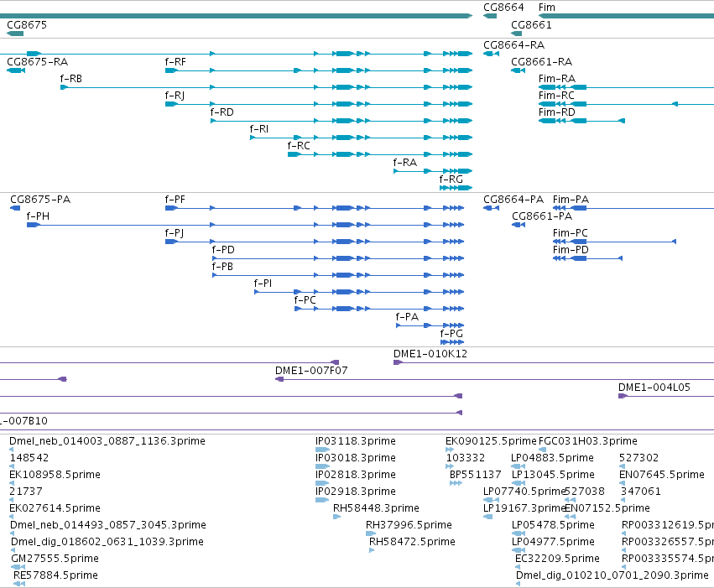
Task: Click EST LP04883.5prime
Action: coord(552,458)
